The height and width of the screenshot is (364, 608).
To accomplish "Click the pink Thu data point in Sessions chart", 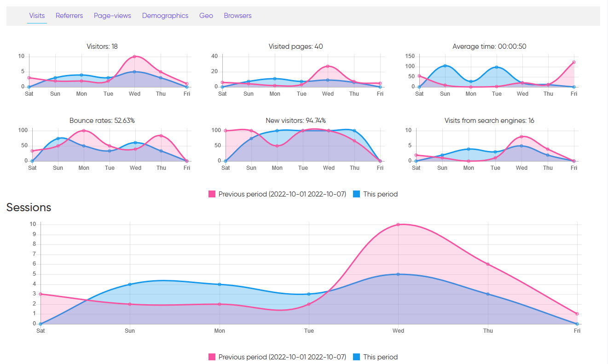I will tap(487, 264).
